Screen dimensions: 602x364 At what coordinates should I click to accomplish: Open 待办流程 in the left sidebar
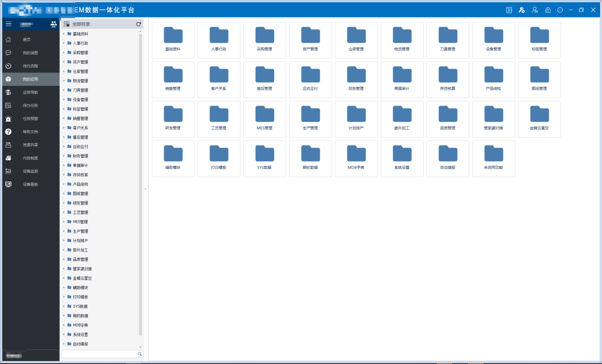[30, 66]
